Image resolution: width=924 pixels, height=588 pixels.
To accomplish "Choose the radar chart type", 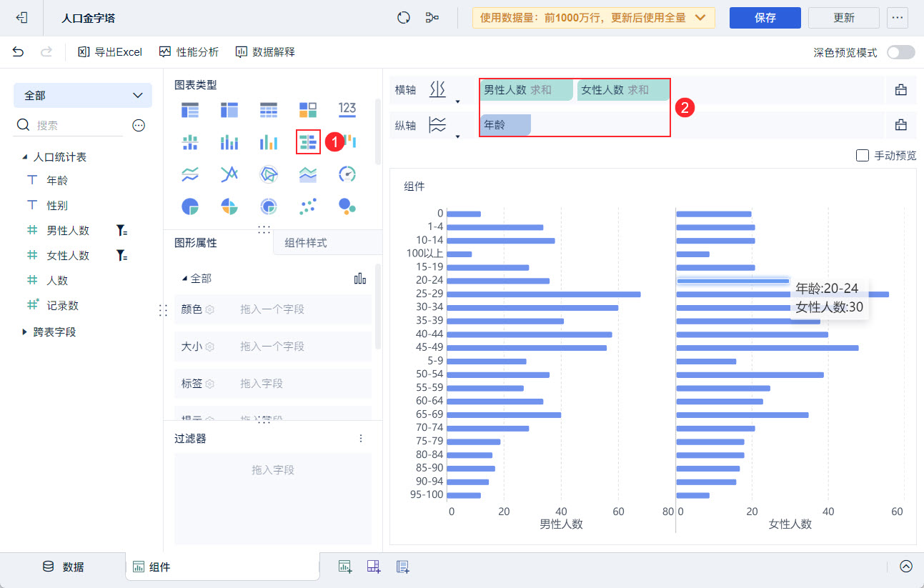I will (x=269, y=174).
